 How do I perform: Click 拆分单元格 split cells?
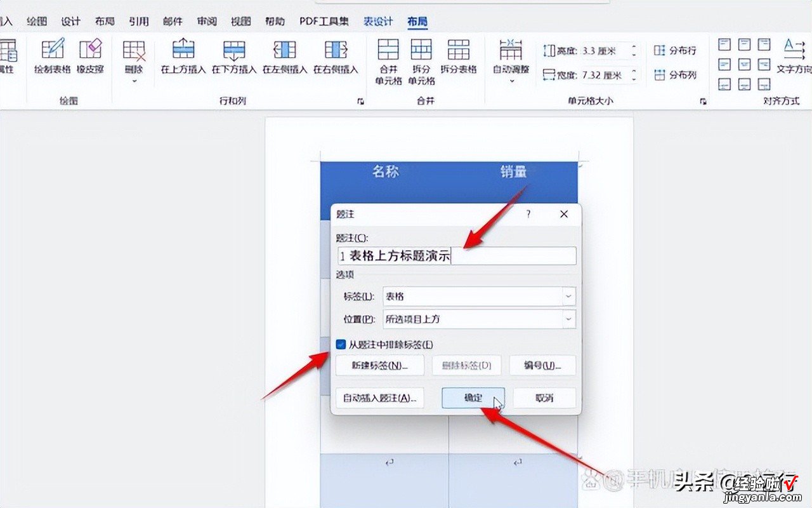(x=421, y=62)
